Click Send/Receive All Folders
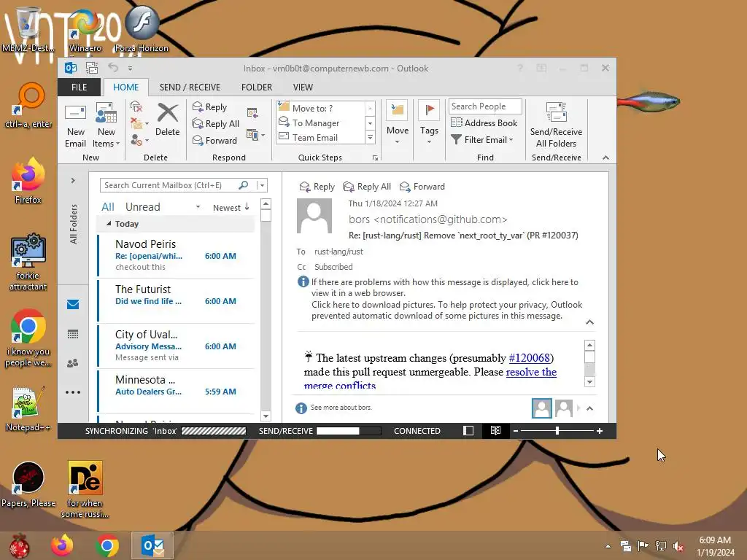The width and height of the screenshot is (747, 560). (556, 125)
